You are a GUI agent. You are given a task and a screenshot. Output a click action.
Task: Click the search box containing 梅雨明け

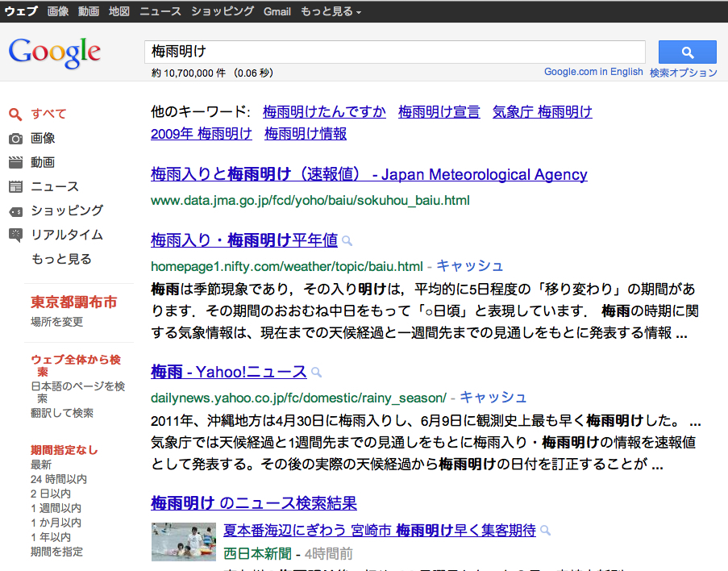(395, 52)
